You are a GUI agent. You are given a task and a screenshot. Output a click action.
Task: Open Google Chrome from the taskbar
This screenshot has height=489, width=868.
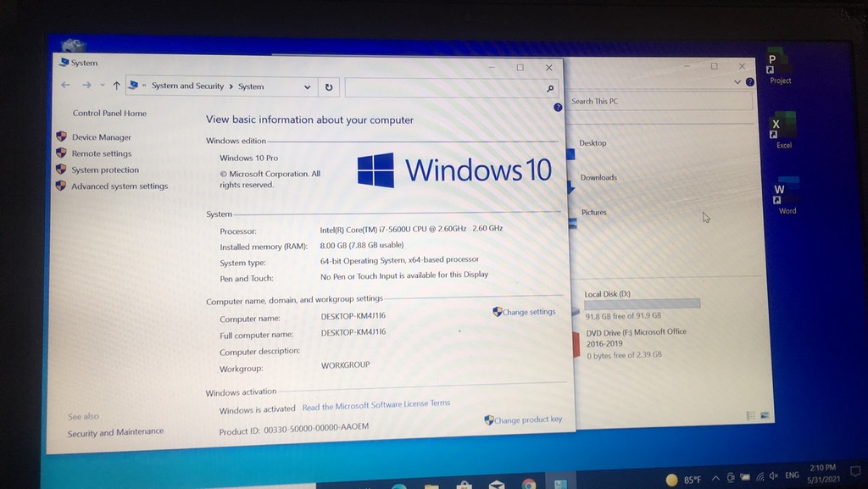529,485
